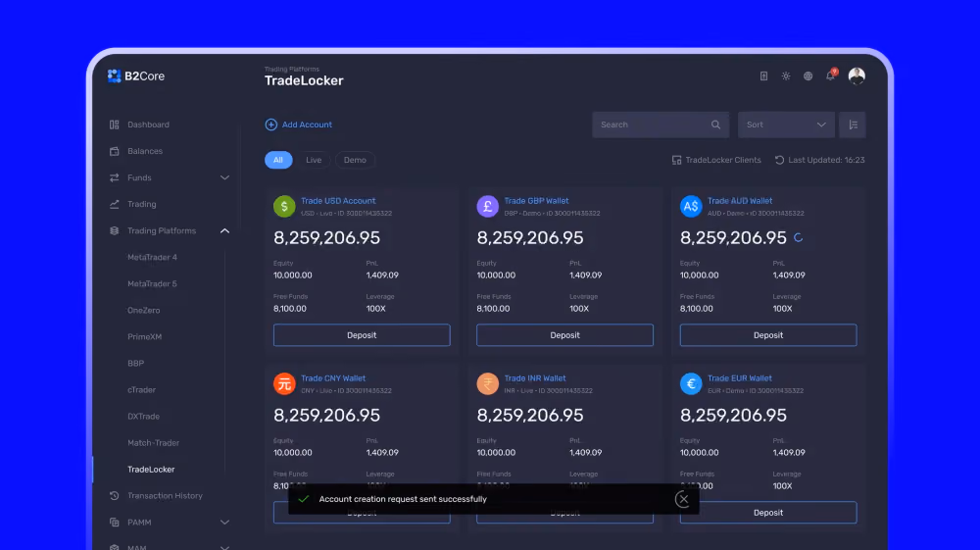980x550 pixels.
Task: Deposit to Trade GBP Wallet
Action: coord(565,335)
